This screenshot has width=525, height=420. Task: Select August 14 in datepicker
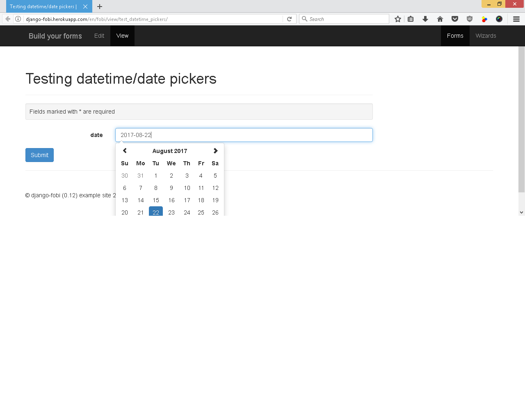coord(141,200)
